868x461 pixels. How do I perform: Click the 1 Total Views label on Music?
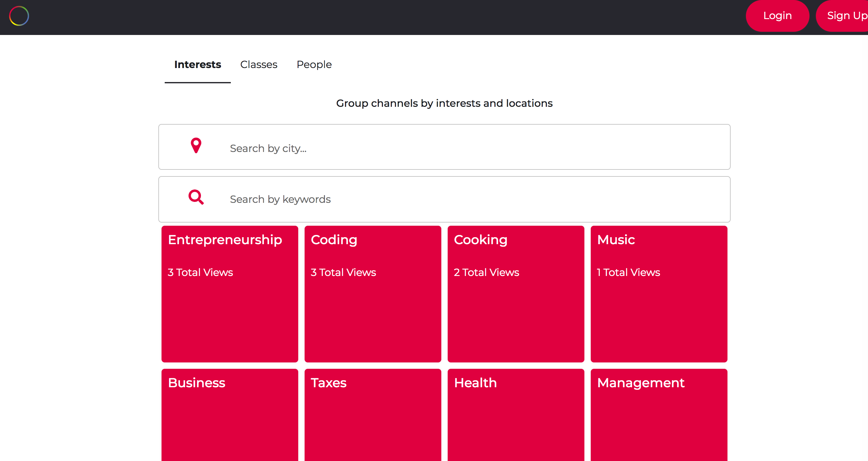point(628,272)
